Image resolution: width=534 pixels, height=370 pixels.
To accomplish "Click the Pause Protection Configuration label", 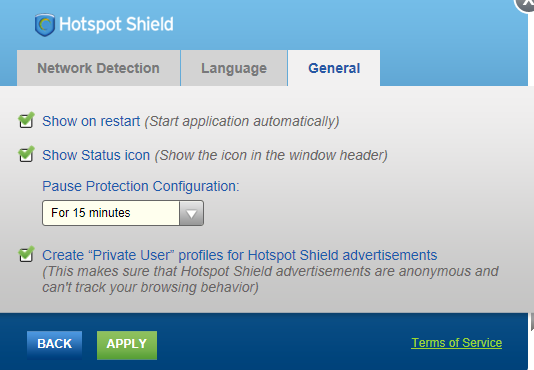I will coord(141,186).
